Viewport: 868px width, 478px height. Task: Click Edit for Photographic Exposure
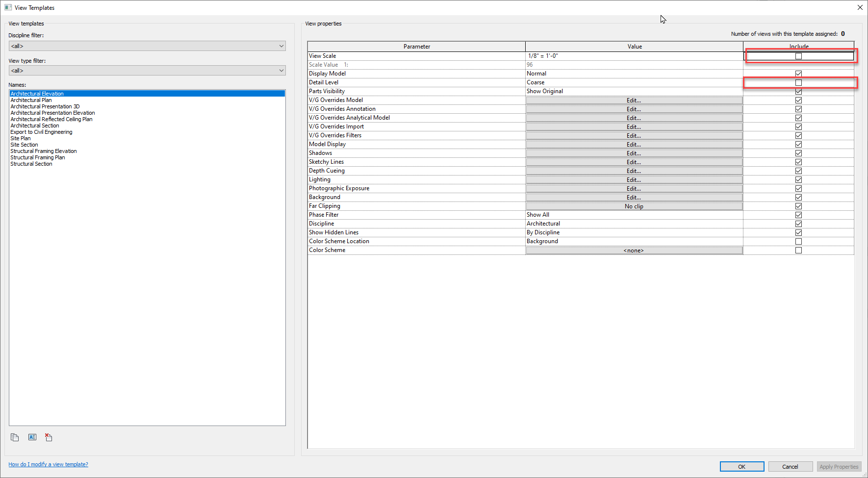click(x=633, y=188)
